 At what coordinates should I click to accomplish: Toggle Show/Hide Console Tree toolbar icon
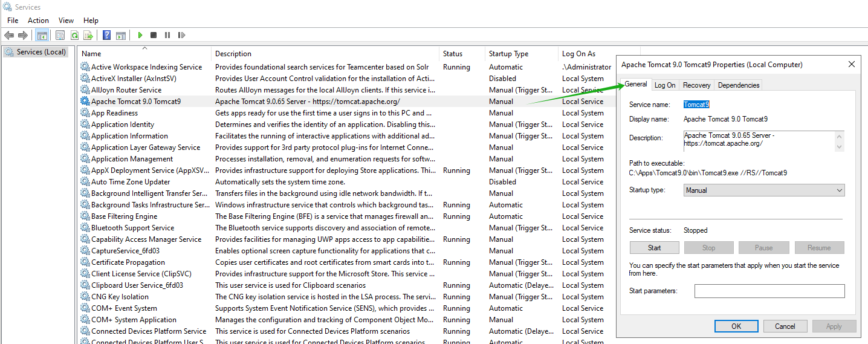pos(42,35)
